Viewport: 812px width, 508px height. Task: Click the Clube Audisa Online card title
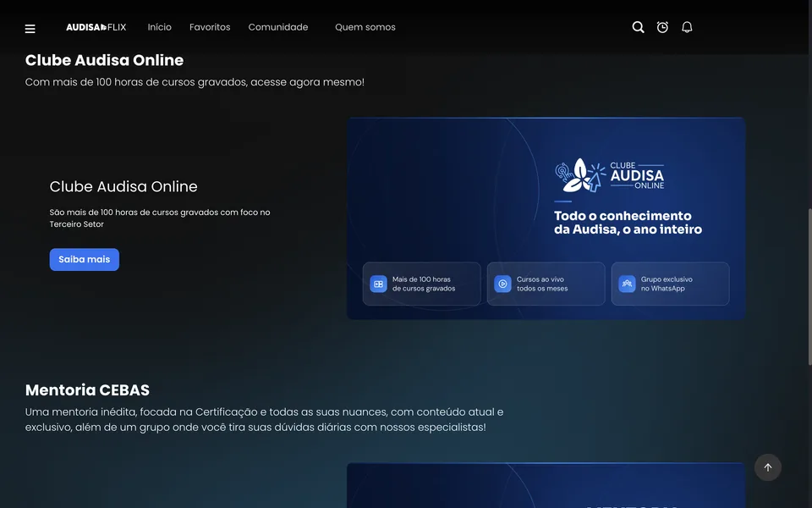click(x=123, y=186)
